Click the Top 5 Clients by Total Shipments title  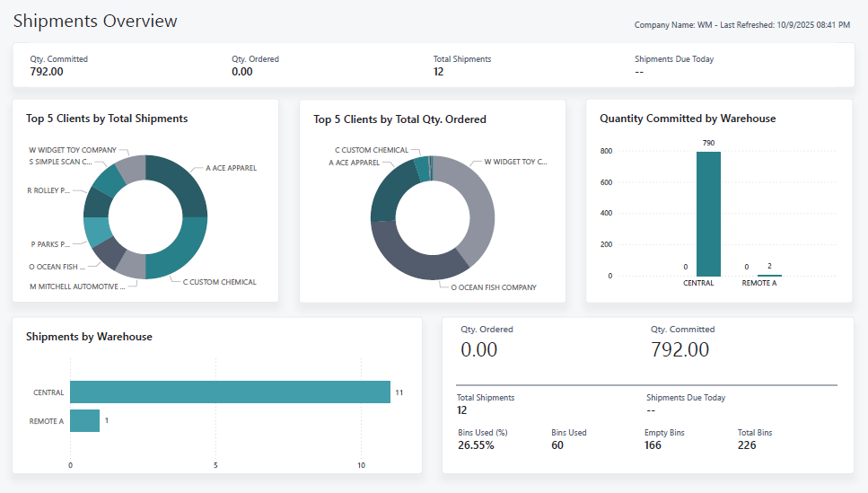(107, 119)
